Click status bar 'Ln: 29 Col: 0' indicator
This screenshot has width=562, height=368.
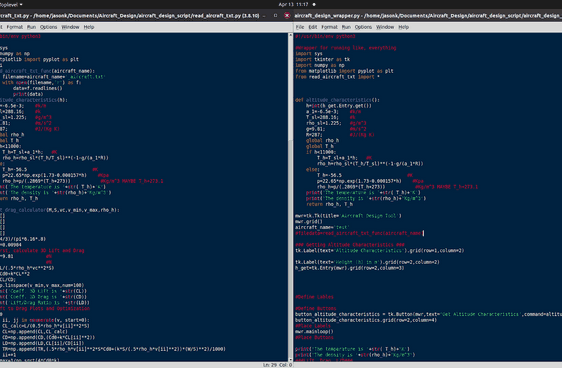click(277, 365)
